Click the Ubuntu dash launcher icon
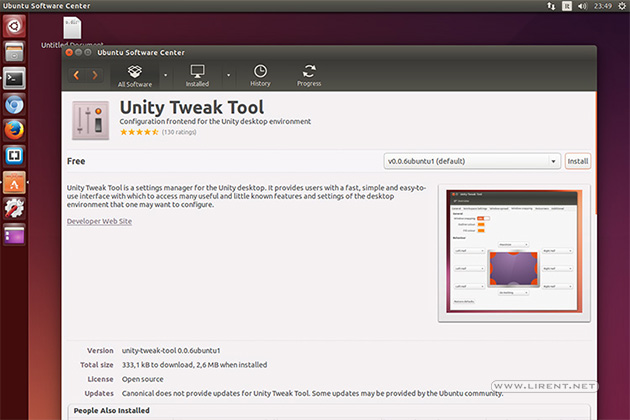 pos(14,27)
